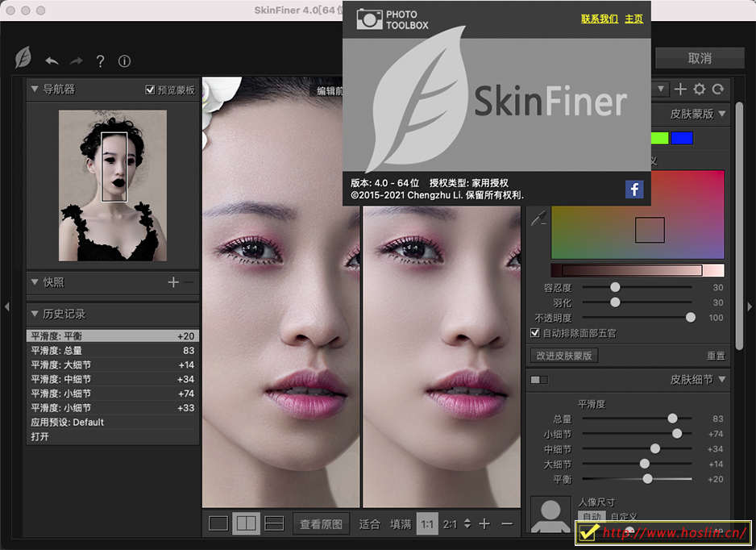Select history entry 平滑度: 大细节 +14

point(113,365)
